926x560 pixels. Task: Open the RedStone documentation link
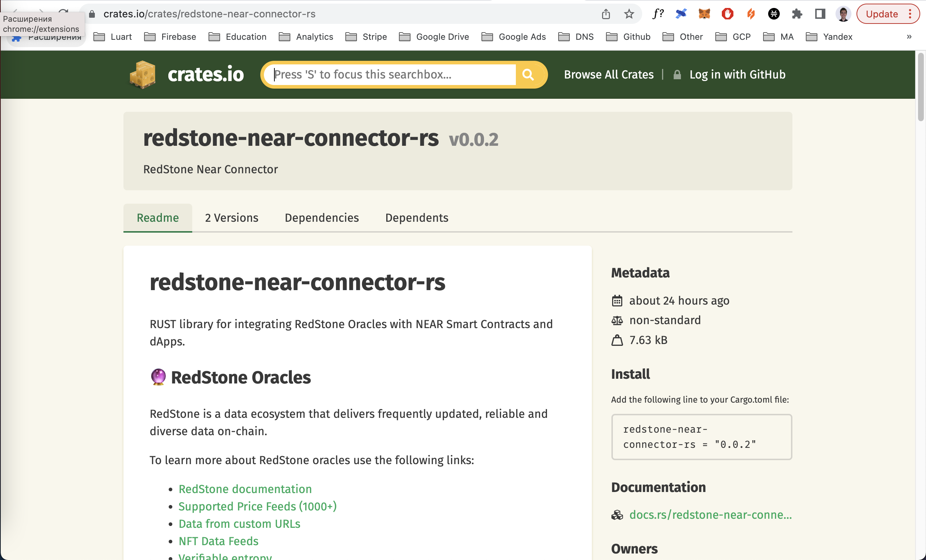pos(245,489)
